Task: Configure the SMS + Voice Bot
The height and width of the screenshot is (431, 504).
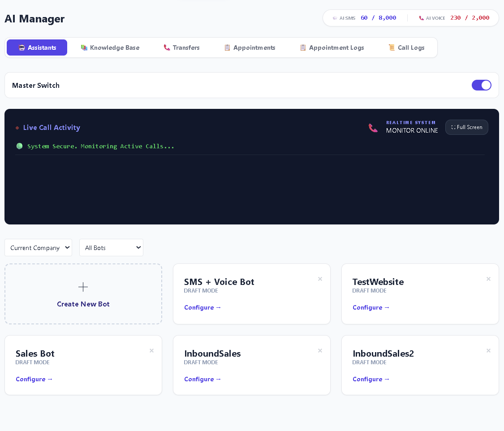Action: [202, 308]
